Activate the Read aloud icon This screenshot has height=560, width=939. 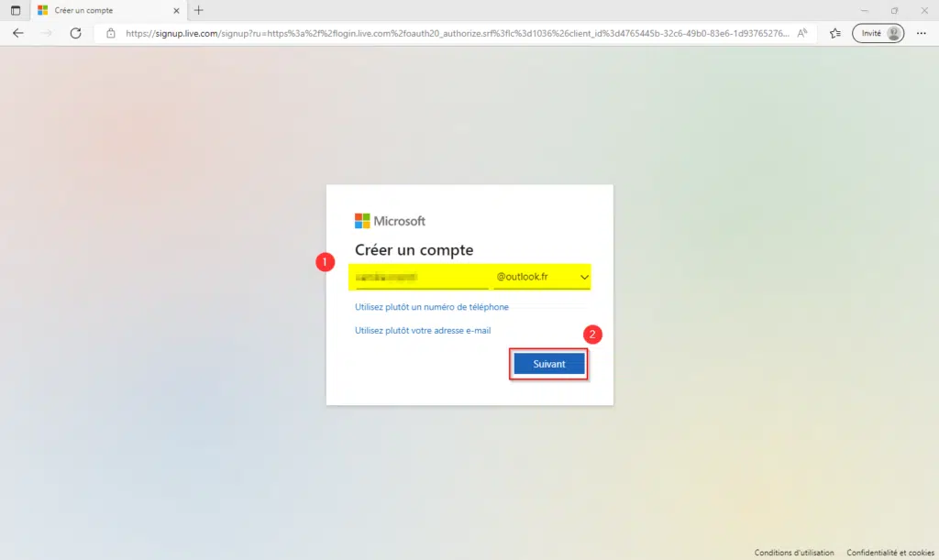click(802, 34)
